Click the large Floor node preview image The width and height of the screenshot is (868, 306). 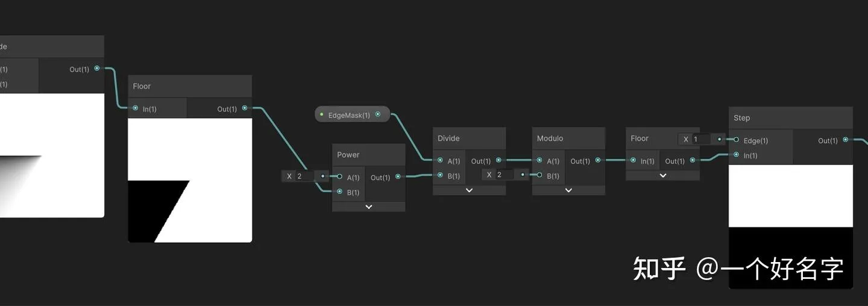pos(190,180)
